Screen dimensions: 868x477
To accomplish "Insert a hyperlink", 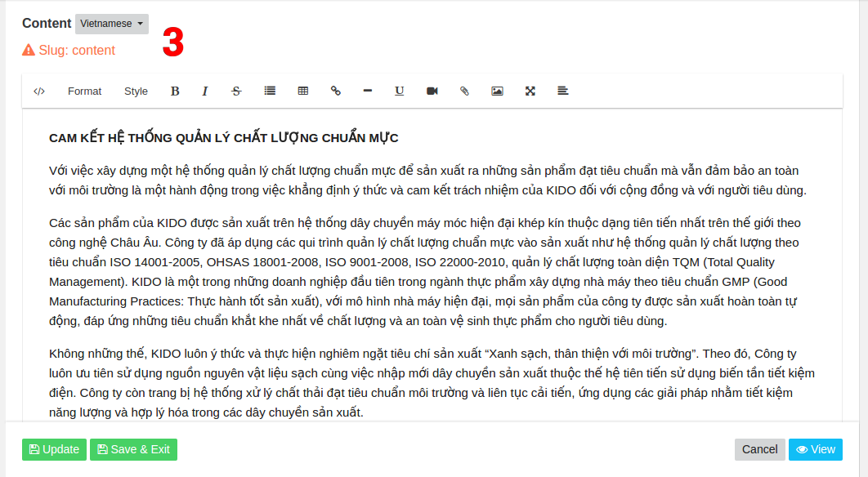I will click(x=335, y=91).
